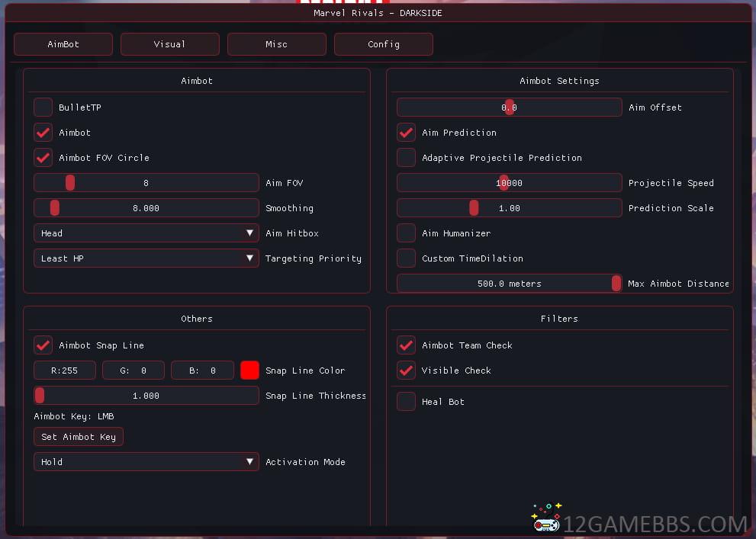Image resolution: width=756 pixels, height=539 pixels.
Task: Click the Aim Offset slider
Action: tap(509, 107)
